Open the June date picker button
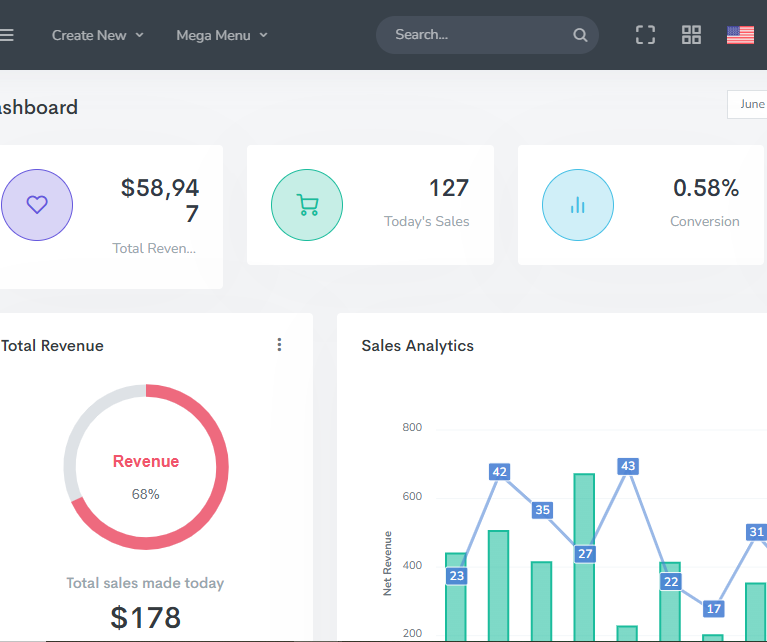 (x=750, y=104)
